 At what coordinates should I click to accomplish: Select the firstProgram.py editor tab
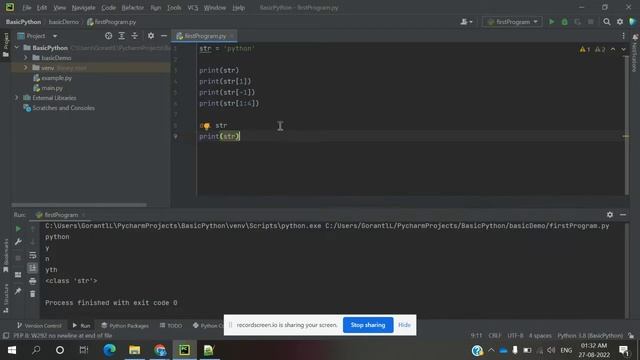205,36
